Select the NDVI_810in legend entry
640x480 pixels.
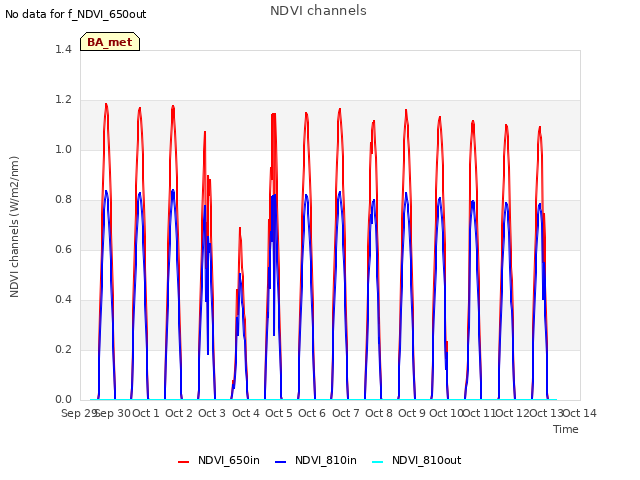[x=316, y=460]
